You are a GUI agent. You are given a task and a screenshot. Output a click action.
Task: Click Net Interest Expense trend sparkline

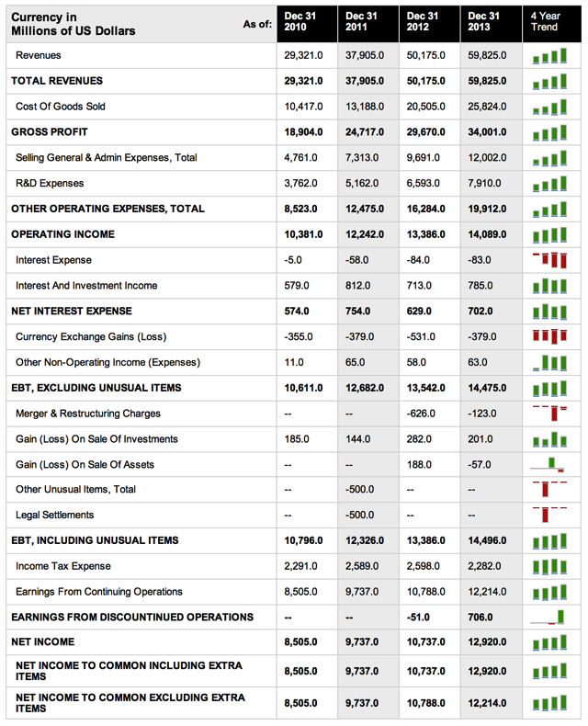[x=549, y=312]
